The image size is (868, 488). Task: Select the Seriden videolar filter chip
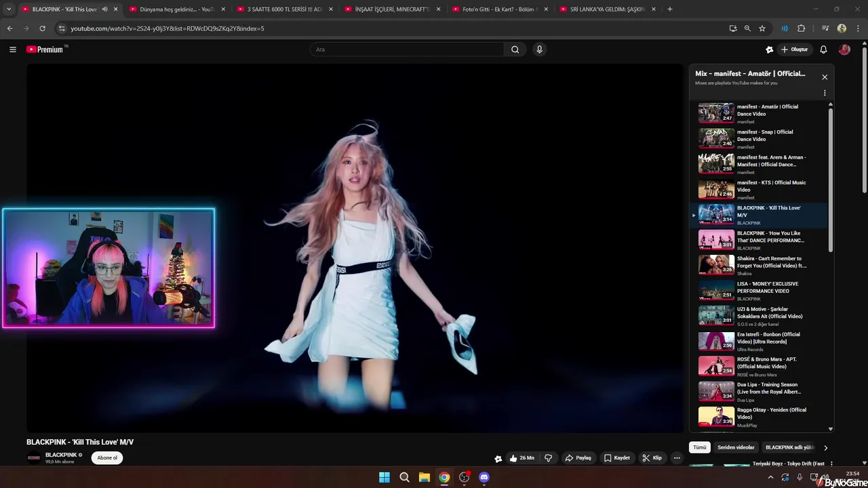coord(736,448)
